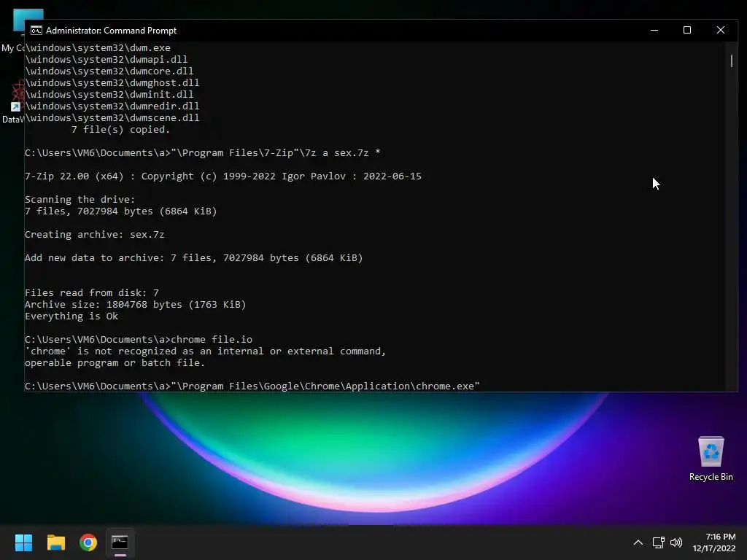Click "\windows\system32\dwmscene.dll" output line
747x560 pixels.
pos(112,117)
